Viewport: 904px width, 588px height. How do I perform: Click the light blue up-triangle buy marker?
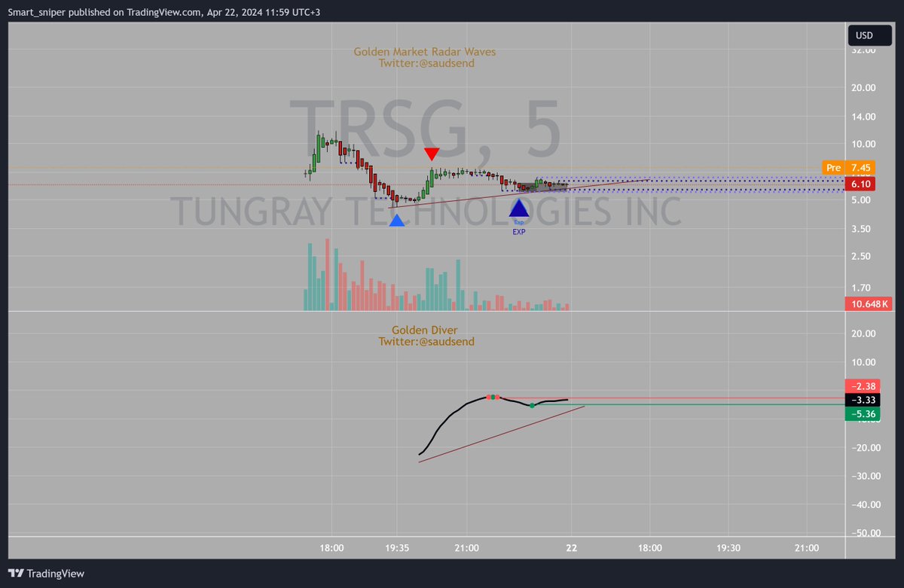pos(396,221)
